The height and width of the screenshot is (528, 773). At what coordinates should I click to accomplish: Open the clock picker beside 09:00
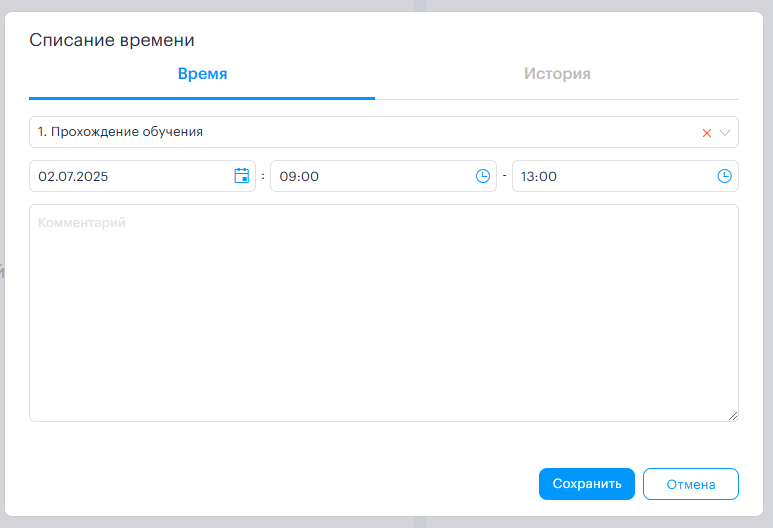(483, 176)
